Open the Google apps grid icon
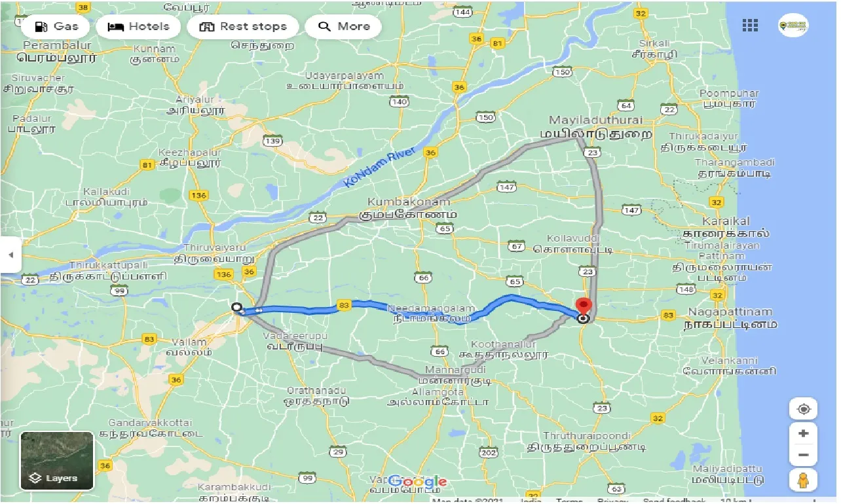The width and height of the screenshot is (841, 504). [x=750, y=26]
